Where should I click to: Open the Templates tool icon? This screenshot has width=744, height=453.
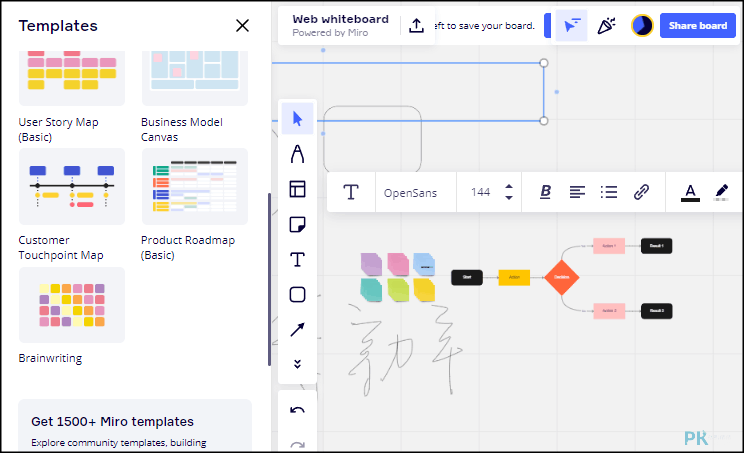tap(298, 189)
